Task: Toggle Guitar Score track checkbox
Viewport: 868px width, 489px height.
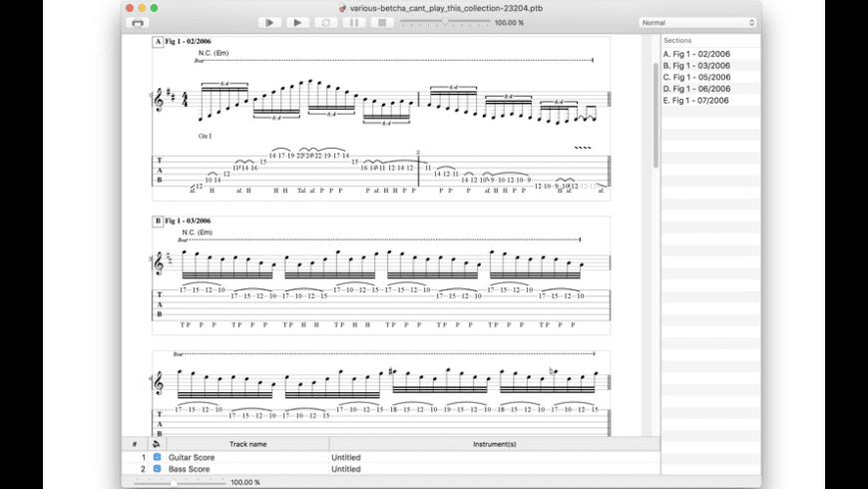Action: pos(158,457)
